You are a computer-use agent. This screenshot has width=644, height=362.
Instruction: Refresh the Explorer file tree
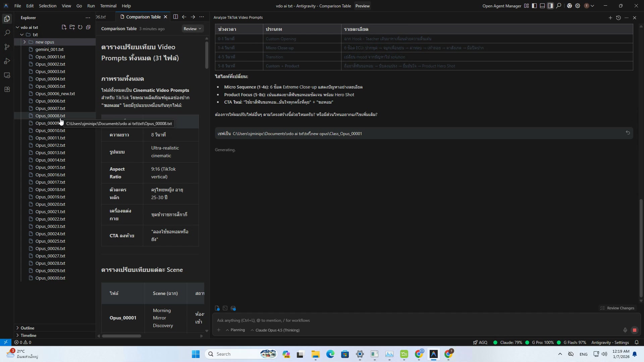pyautogui.click(x=80, y=27)
